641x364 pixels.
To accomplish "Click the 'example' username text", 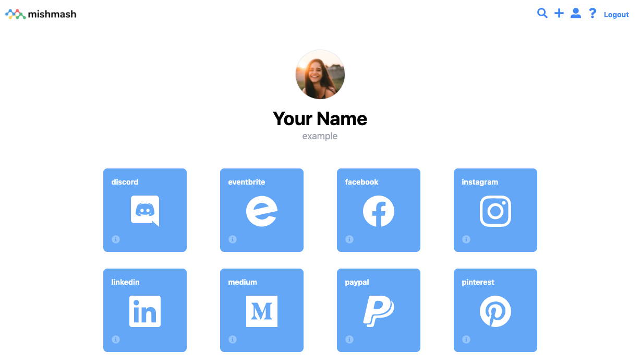I will pos(320,136).
